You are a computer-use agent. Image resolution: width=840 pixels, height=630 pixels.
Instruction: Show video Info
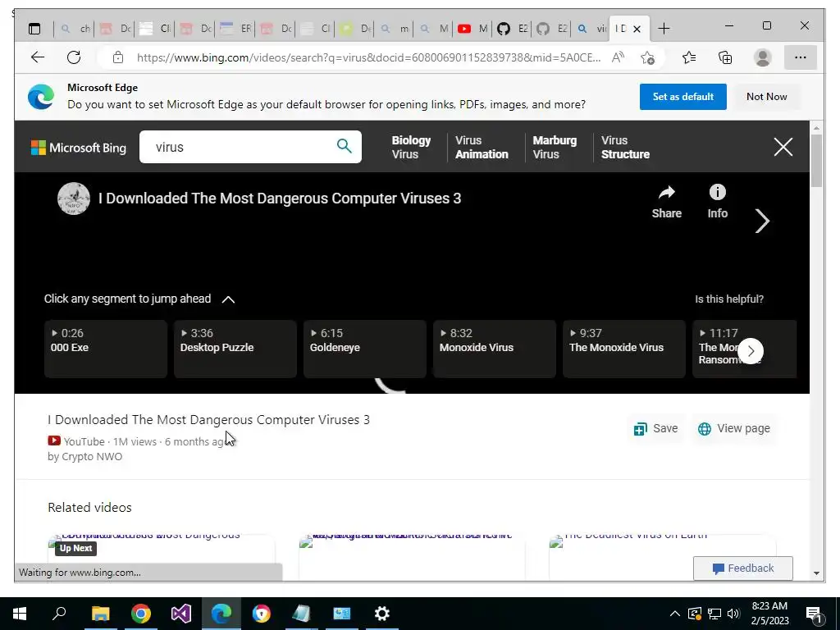coord(717,202)
